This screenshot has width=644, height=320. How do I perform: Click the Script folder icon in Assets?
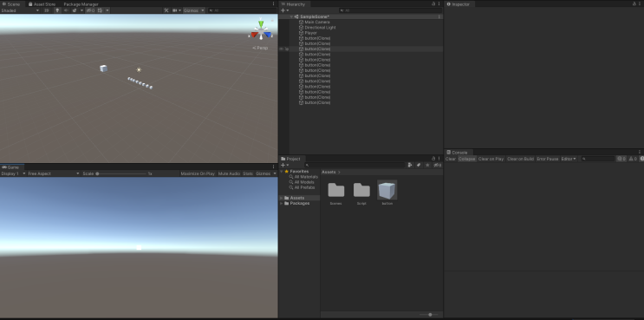[x=361, y=190]
